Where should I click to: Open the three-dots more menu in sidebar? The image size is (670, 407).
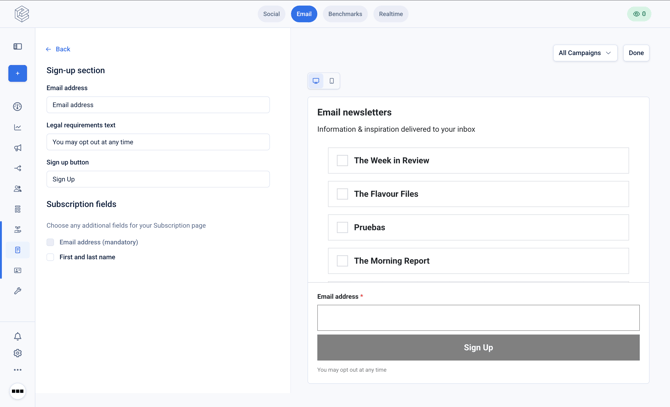tap(18, 370)
